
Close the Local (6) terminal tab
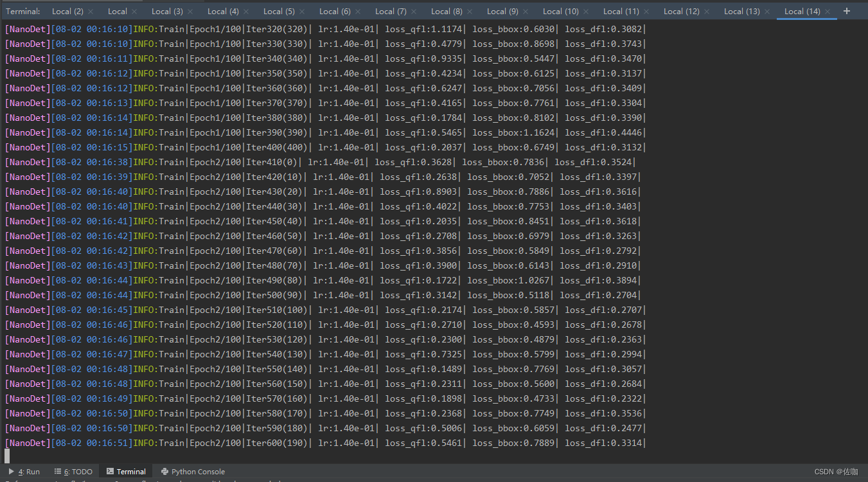click(x=358, y=12)
